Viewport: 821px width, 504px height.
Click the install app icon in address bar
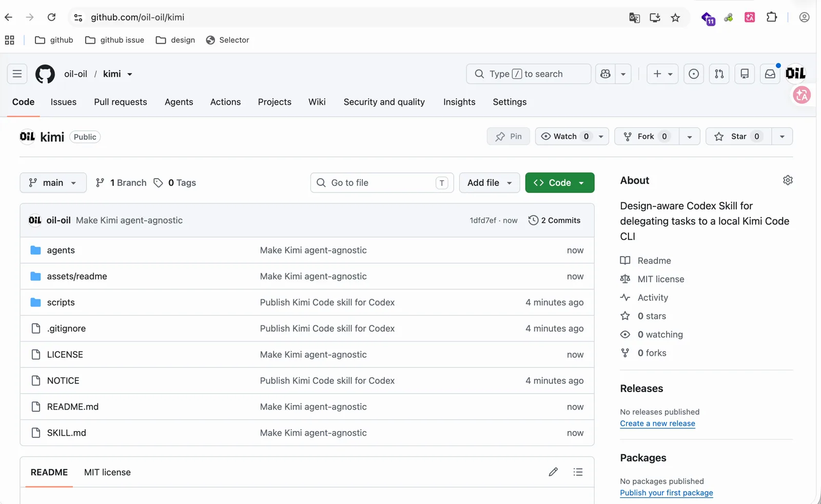pyautogui.click(x=655, y=18)
